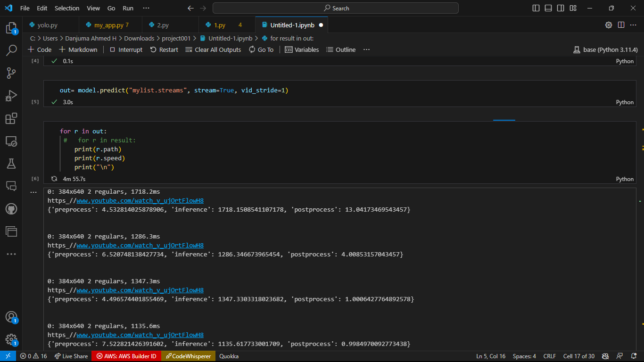Open the Search view in the activity bar

pyautogui.click(x=11, y=50)
